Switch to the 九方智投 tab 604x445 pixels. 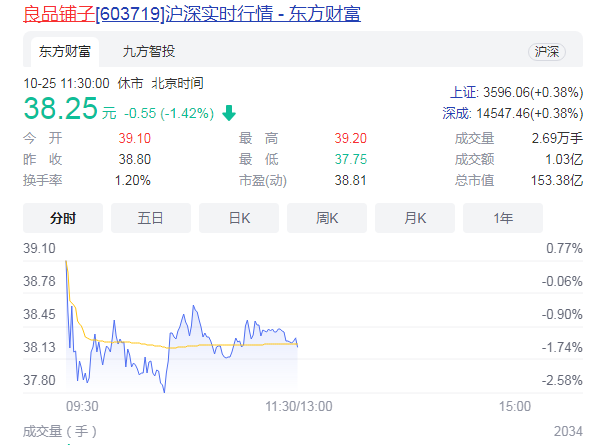click(149, 52)
